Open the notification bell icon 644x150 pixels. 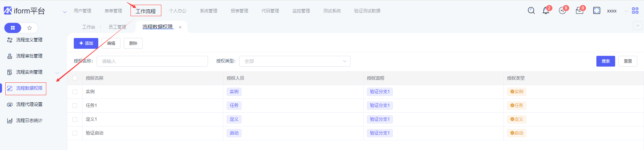coord(546,11)
